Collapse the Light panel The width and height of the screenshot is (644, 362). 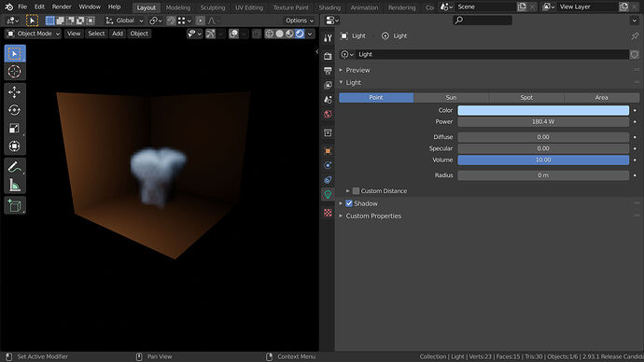341,82
